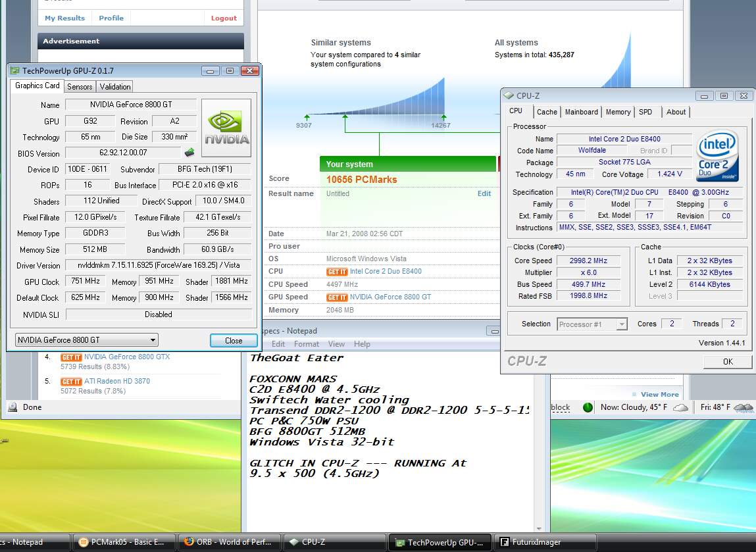Click the NVIDIA SLI field showing Disabled
Viewport: 756px width, 552px height.
[x=159, y=314]
